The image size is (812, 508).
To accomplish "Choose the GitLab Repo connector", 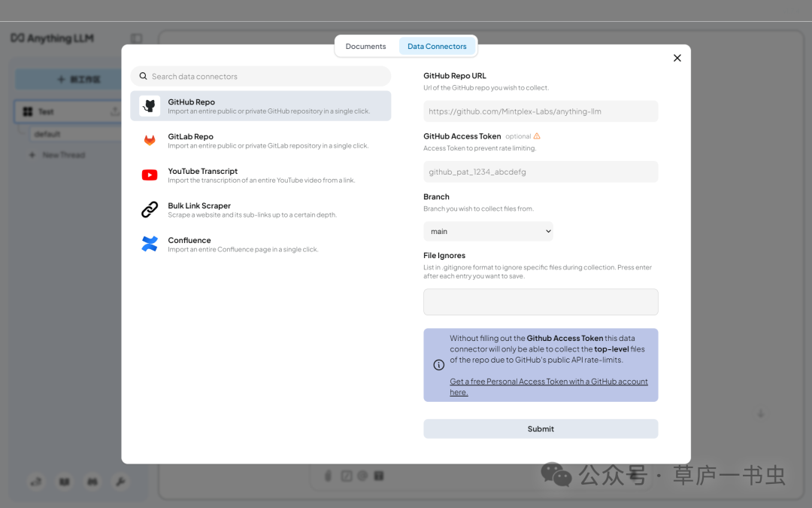I will [260, 141].
